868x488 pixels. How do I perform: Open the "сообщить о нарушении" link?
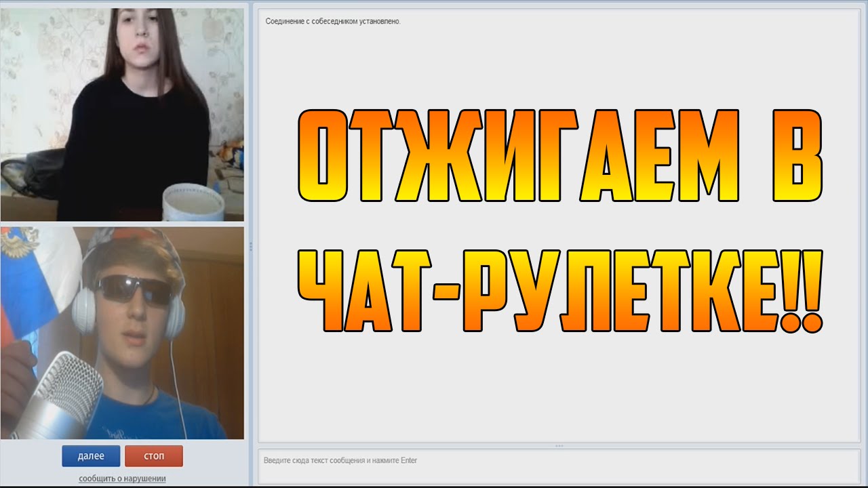click(x=122, y=479)
